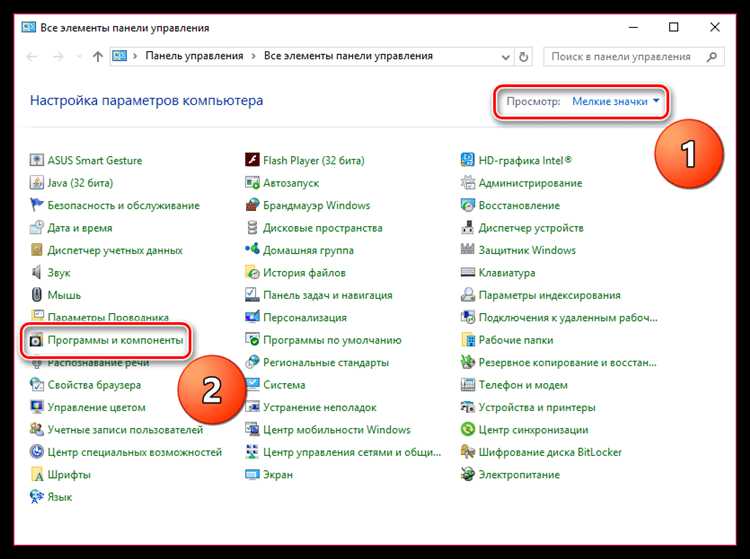Image resolution: width=750 pixels, height=559 pixels.
Task: Click the Центр синхронизации green icon
Action: coord(467,430)
